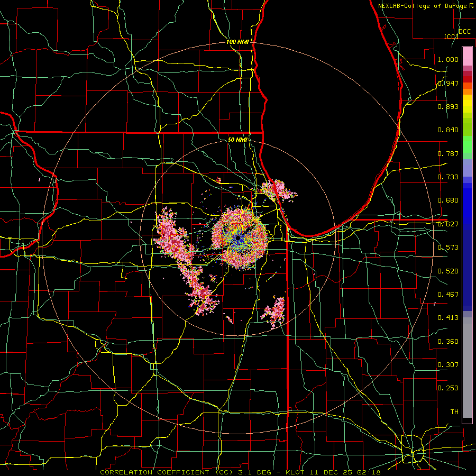Select the 0.787 scale value
Screen dimensions: 476x476
click(x=448, y=153)
